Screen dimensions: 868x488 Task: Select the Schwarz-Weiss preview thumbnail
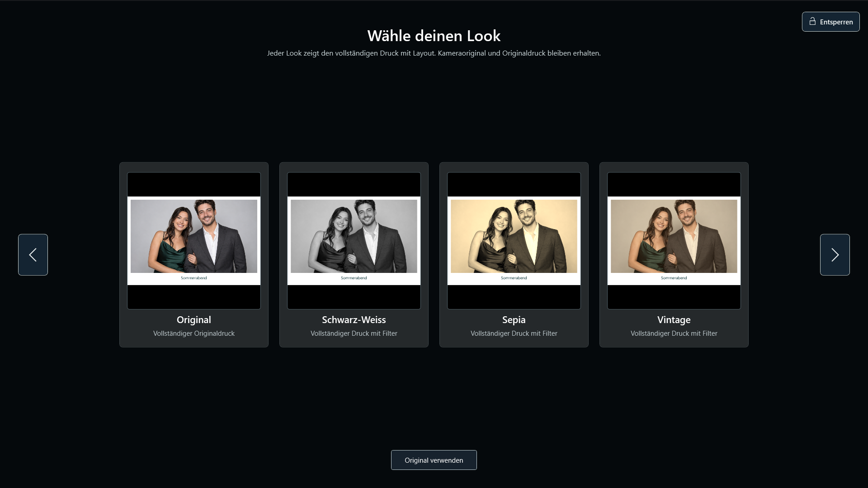(354, 241)
